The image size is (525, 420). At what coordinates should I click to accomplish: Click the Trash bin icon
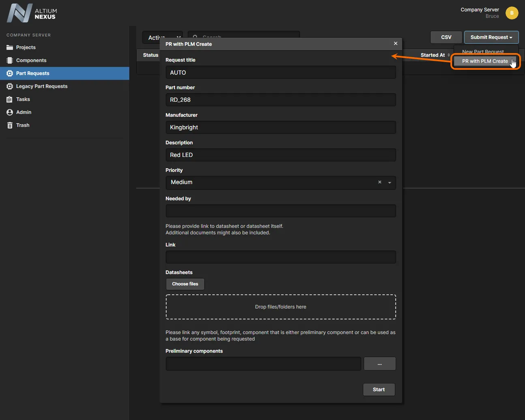[10, 125]
